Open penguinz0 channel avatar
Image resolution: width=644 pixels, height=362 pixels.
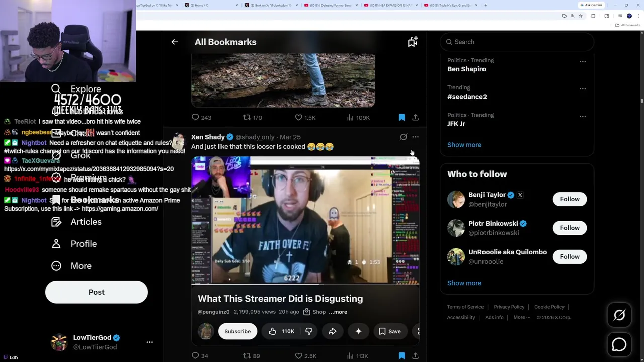click(x=205, y=331)
